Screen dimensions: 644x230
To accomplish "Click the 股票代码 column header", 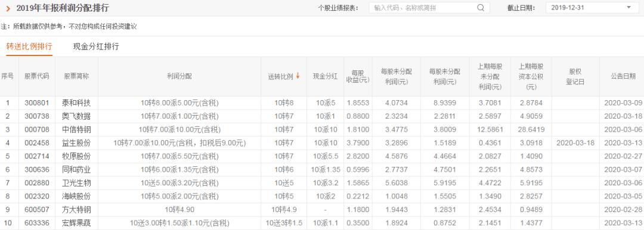I will coord(37,76).
